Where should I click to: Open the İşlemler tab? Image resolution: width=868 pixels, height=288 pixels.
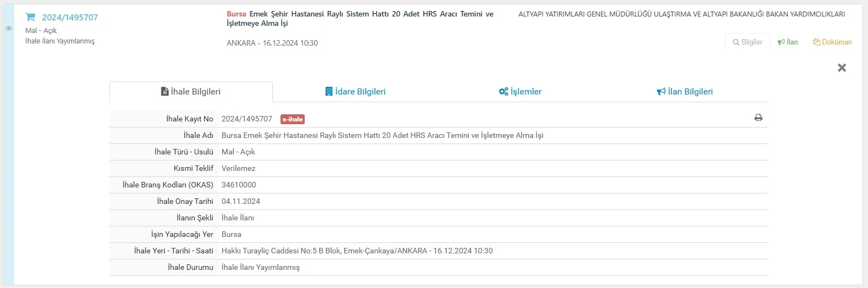[520, 92]
